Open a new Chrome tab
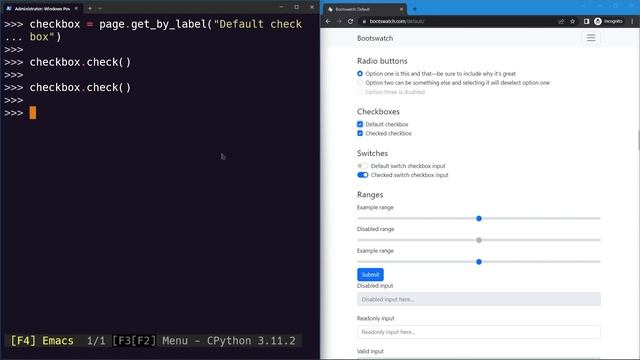This screenshot has height=360, width=640. 415,9
